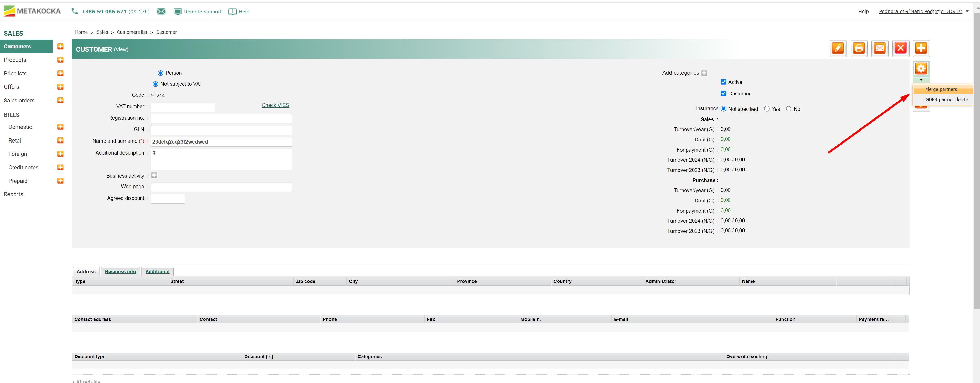Click the VAT number input field
This screenshot has height=383, width=980.
pyautogui.click(x=183, y=107)
